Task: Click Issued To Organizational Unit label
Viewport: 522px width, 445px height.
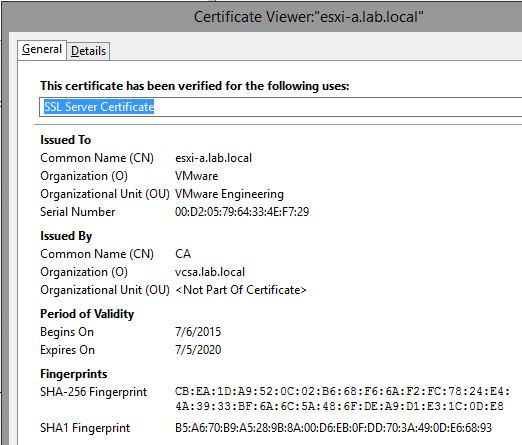Action: click(105, 194)
